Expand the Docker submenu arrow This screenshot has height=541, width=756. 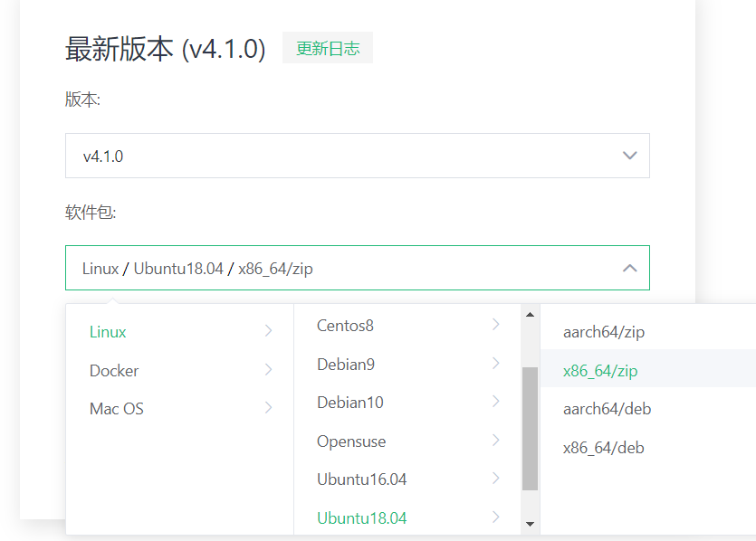(269, 369)
